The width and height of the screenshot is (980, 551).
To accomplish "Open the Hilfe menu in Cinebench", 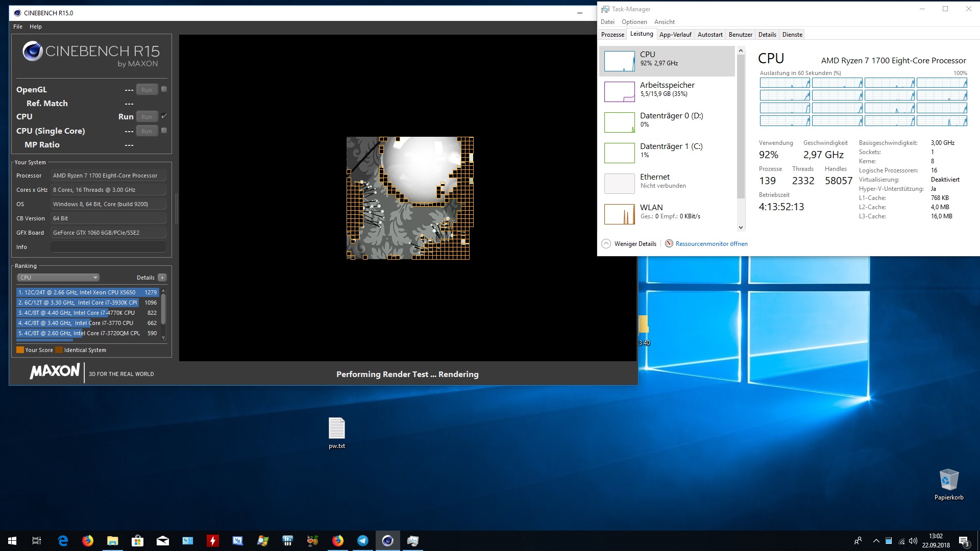I will pyautogui.click(x=35, y=26).
